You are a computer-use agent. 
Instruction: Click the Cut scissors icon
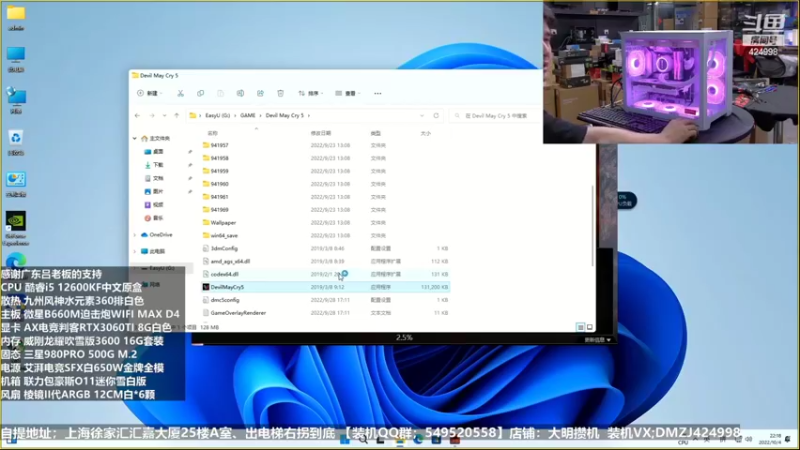(x=180, y=93)
